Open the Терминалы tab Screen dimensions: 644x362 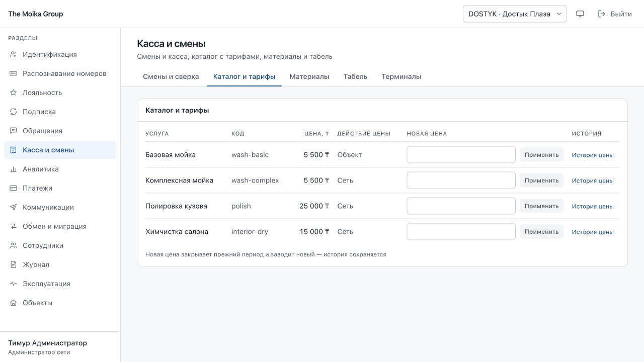pos(401,76)
